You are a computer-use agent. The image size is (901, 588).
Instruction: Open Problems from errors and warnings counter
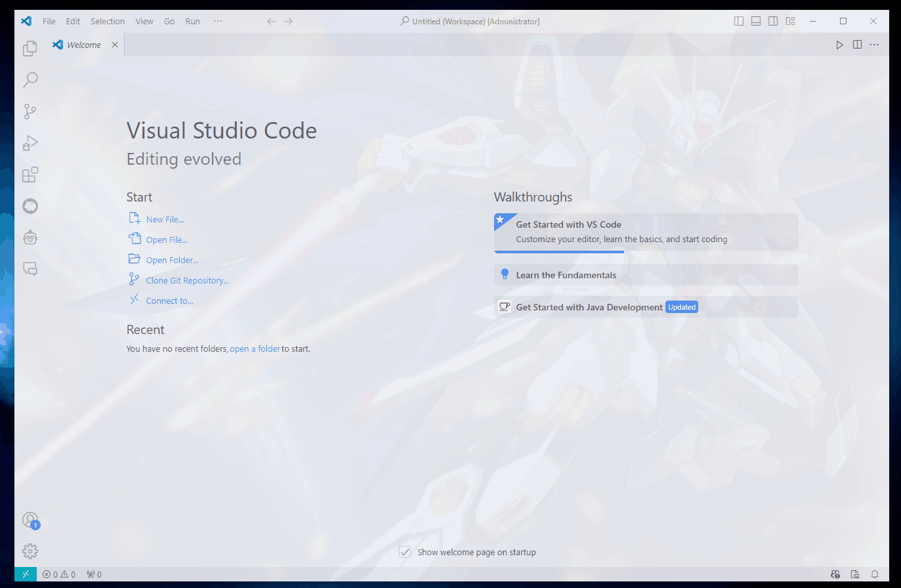pyautogui.click(x=59, y=574)
